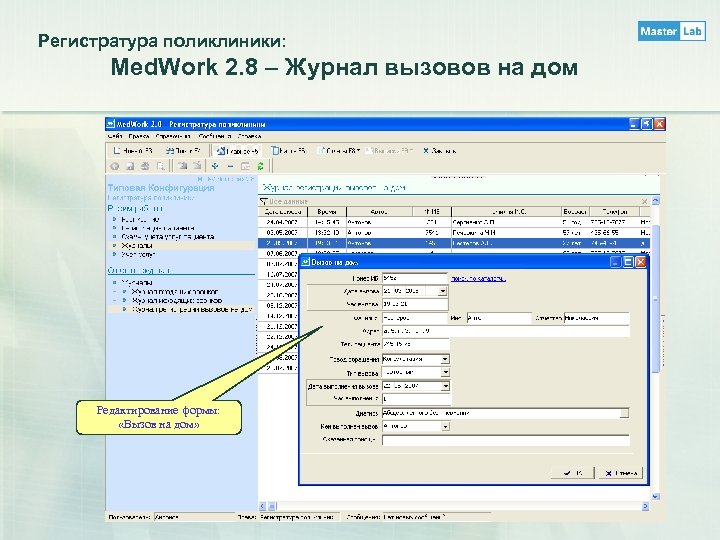This screenshot has width=720, height=540.
Task: Click the blue minus delete record icon
Action: click(231, 166)
